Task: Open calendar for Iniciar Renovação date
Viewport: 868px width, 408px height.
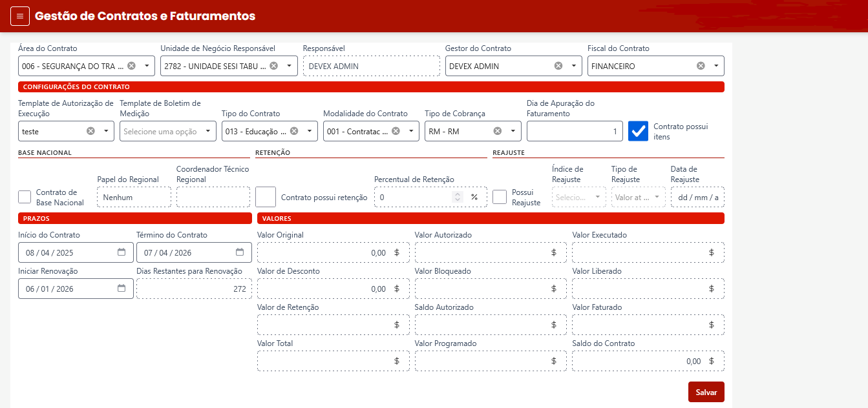Action: point(122,289)
